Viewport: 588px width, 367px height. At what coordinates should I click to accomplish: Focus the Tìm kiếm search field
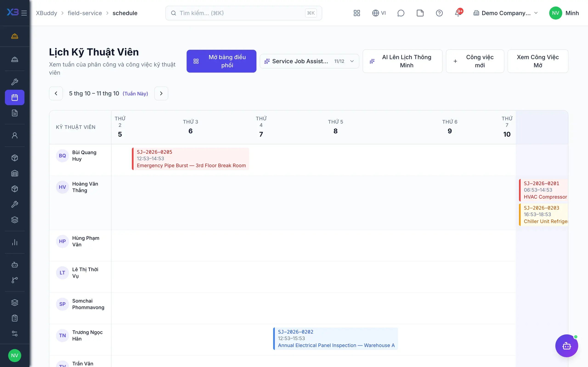point(244,13)
